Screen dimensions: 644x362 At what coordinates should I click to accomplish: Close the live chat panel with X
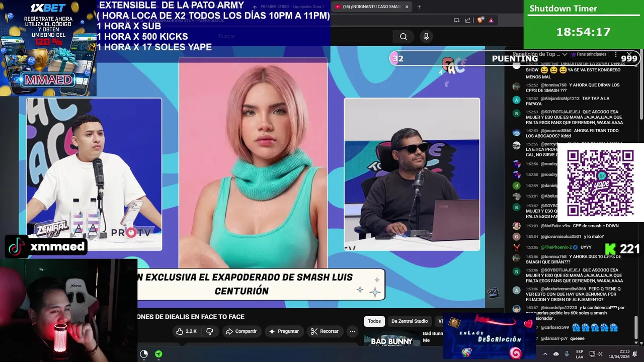629,54
